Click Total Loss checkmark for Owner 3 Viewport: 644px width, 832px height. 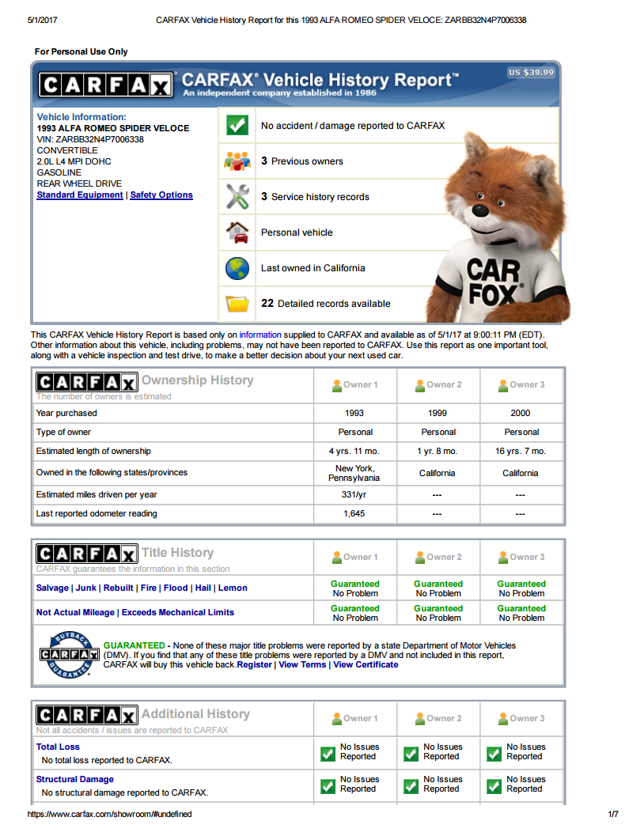[x=494, y=754]
